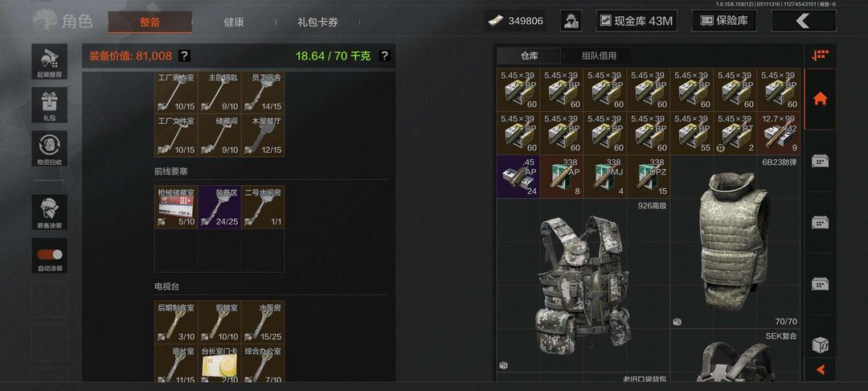
Task: Open the 保险库 button
Action: [725, 21]
